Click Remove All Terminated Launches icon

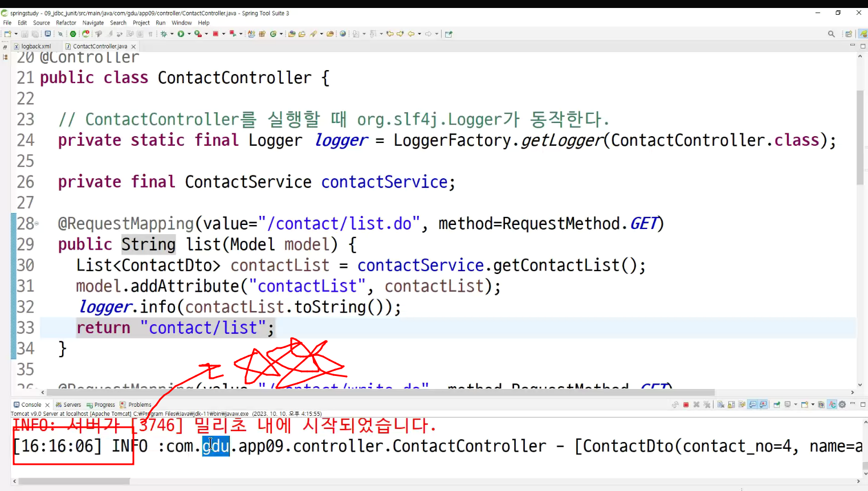pyautogui.click(x=707, y=404)
